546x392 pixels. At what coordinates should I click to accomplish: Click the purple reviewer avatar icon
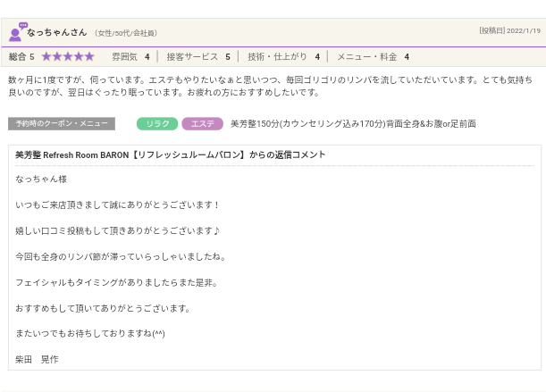pyautogui.click(x=17, y=32)
